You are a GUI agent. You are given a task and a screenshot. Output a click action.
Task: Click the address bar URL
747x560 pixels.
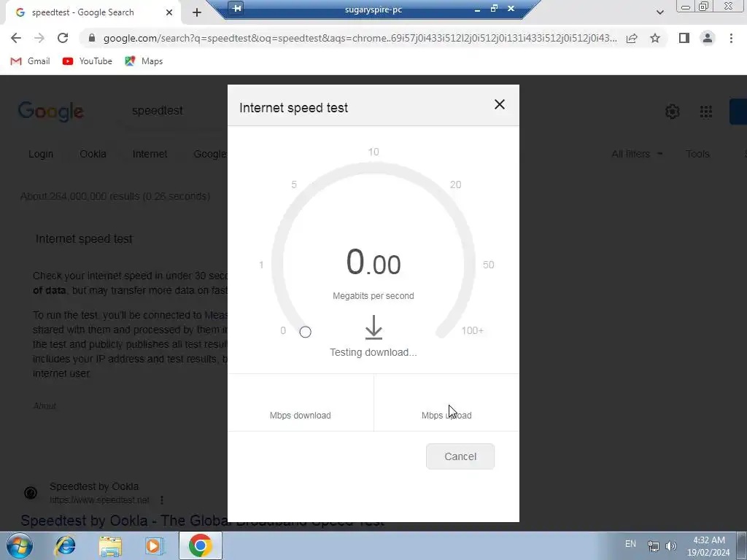360,38
